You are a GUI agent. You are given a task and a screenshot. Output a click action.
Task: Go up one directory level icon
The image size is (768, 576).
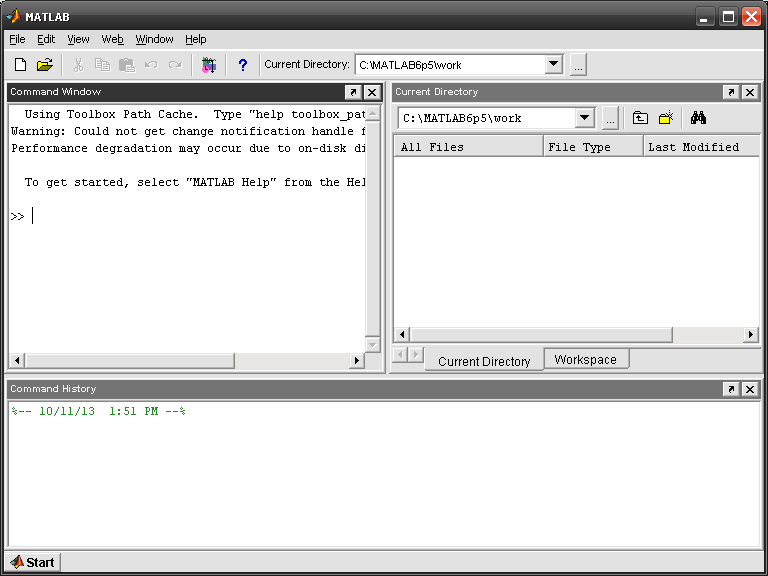click(640, 118)
